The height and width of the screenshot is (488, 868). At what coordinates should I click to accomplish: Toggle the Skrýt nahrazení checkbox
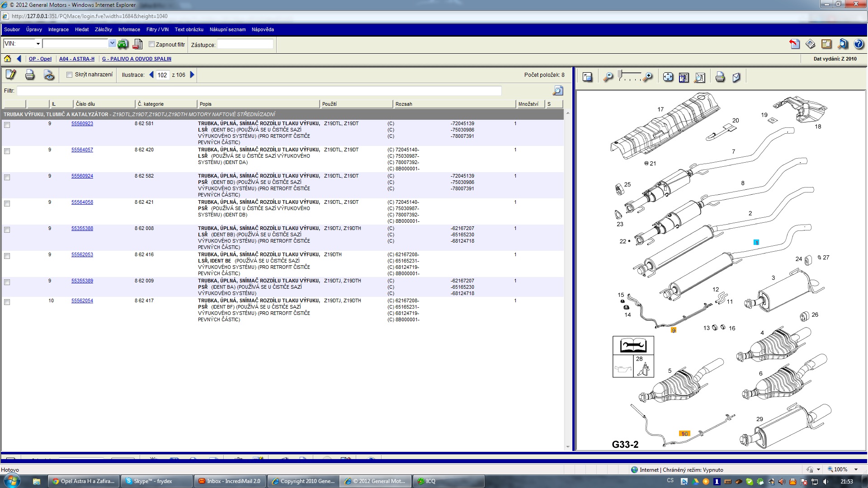[70, 75]
